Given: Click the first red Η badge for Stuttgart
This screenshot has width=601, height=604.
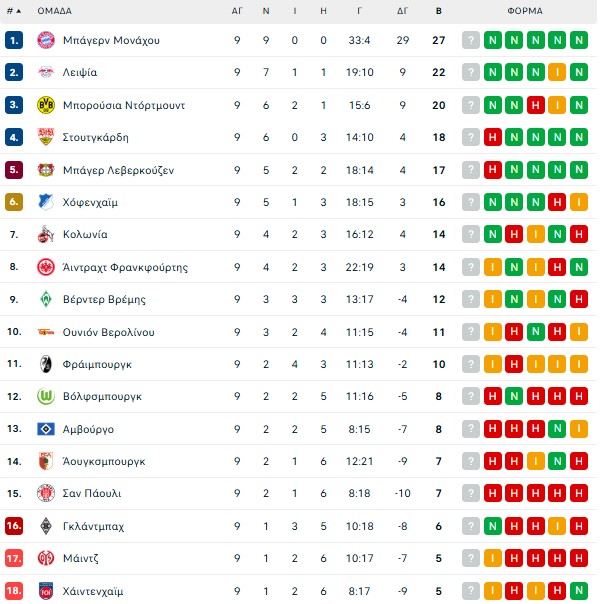Looking at the screenshot, I should point(493,138).
